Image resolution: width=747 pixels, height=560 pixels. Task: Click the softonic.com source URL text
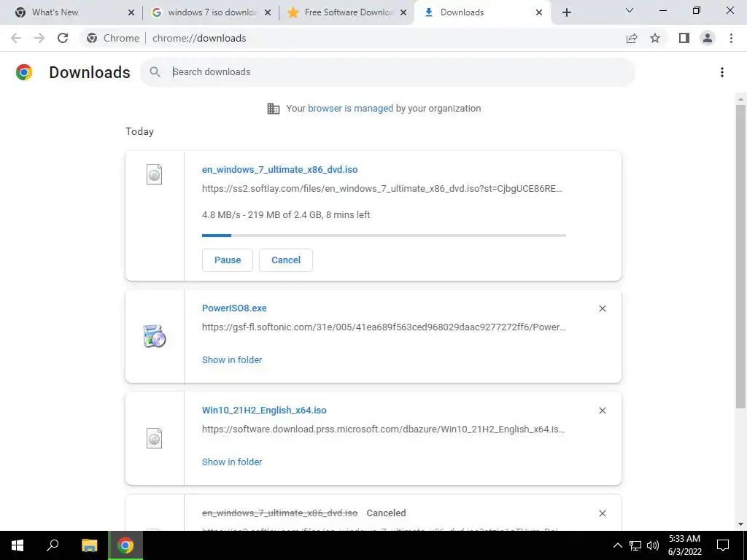click(x=384, y=327)
